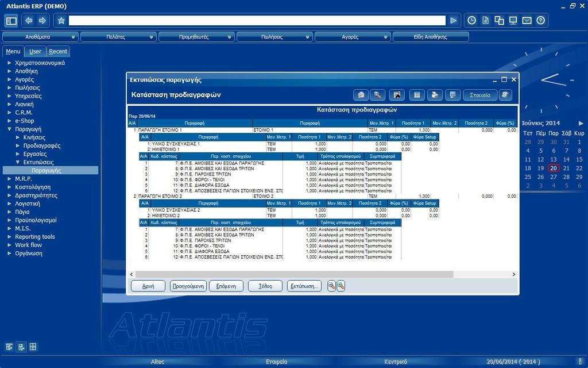The width and height of the screenshot is (588, 368).
Task: Click the favorites star icon
Action: click(x=61, y=21)
